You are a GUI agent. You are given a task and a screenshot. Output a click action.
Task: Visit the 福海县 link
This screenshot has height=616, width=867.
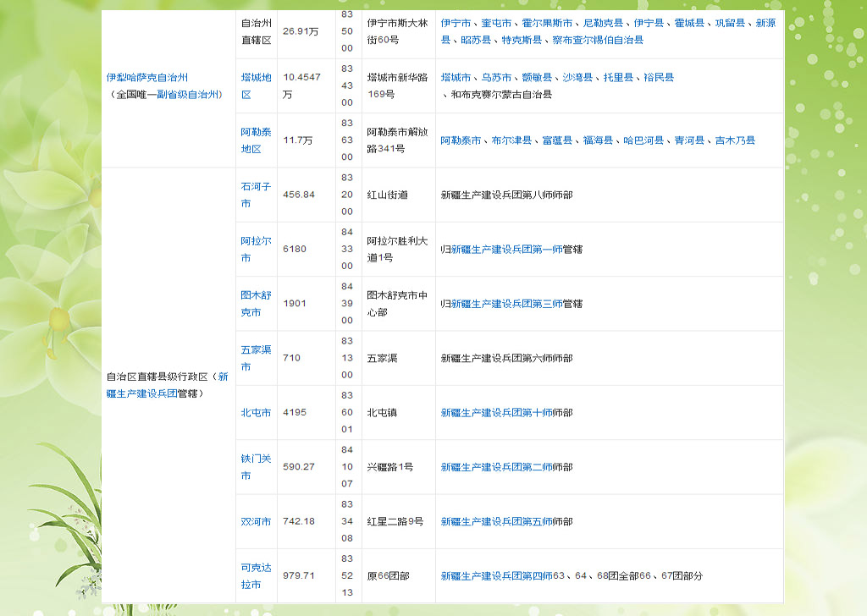[x=598, y=140]
